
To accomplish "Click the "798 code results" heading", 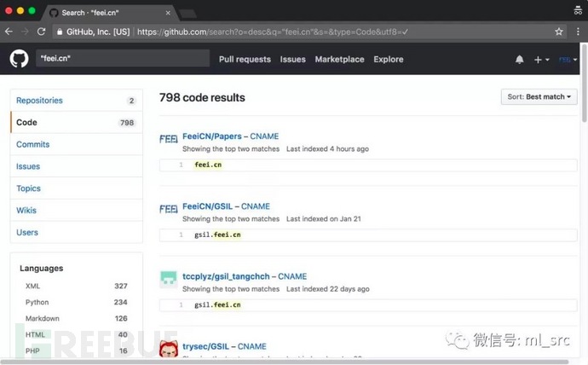I will [202, 97].
